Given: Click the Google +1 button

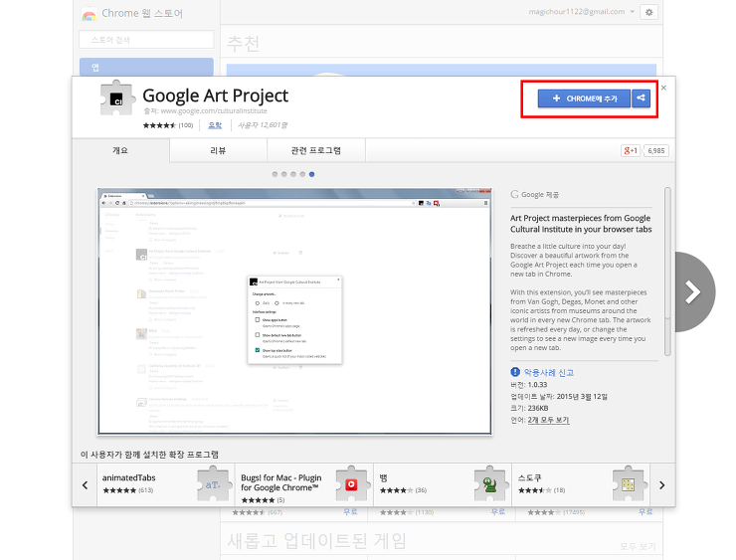Looking at the screenshot, I should pos(630,150).
